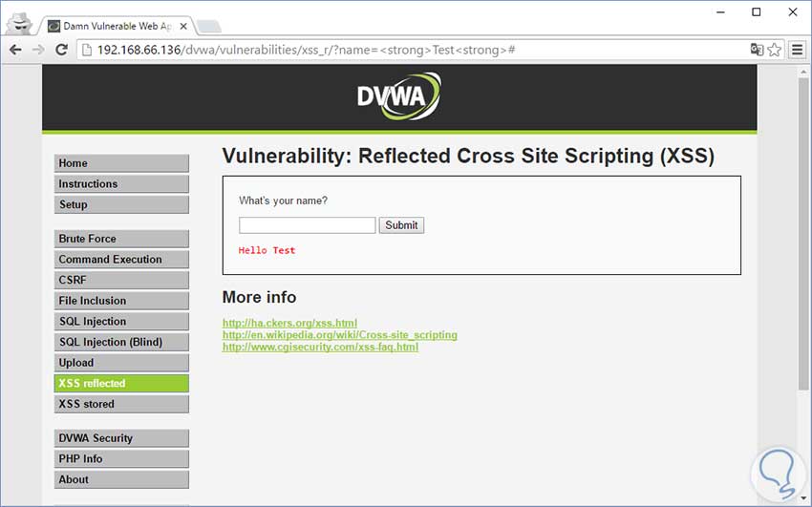Image resolution: width=812 pixels, height=507 pixels.
Task: Open the XSS stored page
Action: point(121,404)
